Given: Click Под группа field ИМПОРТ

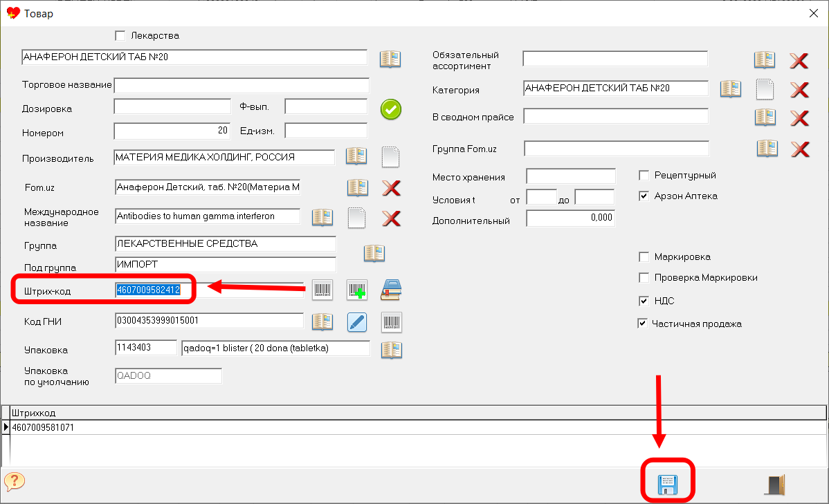Looking at the screenshot, I should coord(226,264).
